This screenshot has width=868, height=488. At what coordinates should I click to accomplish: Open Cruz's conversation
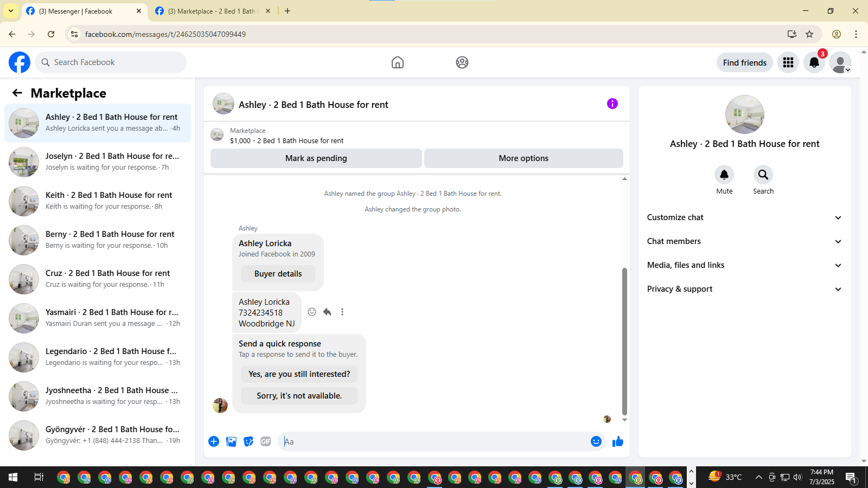click(98, 279)
